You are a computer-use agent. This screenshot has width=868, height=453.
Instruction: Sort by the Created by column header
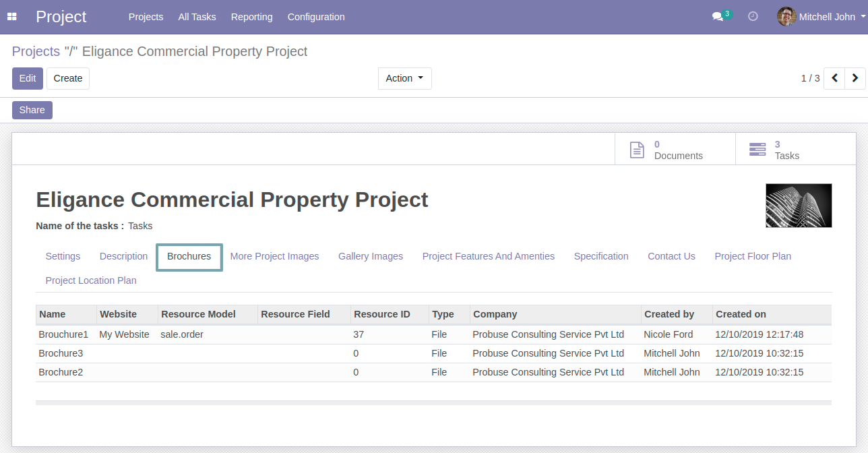677,314
